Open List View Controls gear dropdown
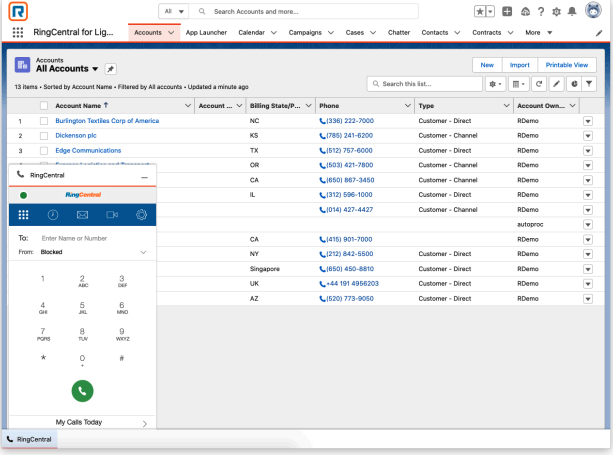The width and height of the screenshot is (613, 455). click(x=495, y=84)
